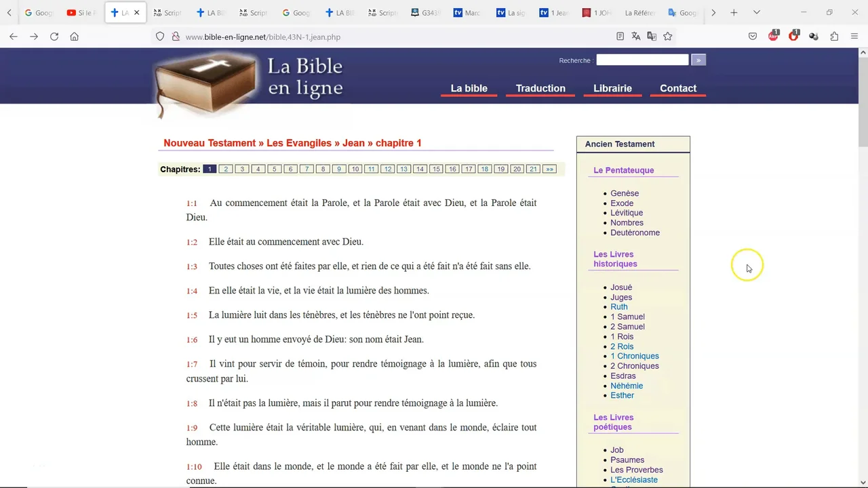
Task: Go back with the back arrow
Action: click(14, 37)
